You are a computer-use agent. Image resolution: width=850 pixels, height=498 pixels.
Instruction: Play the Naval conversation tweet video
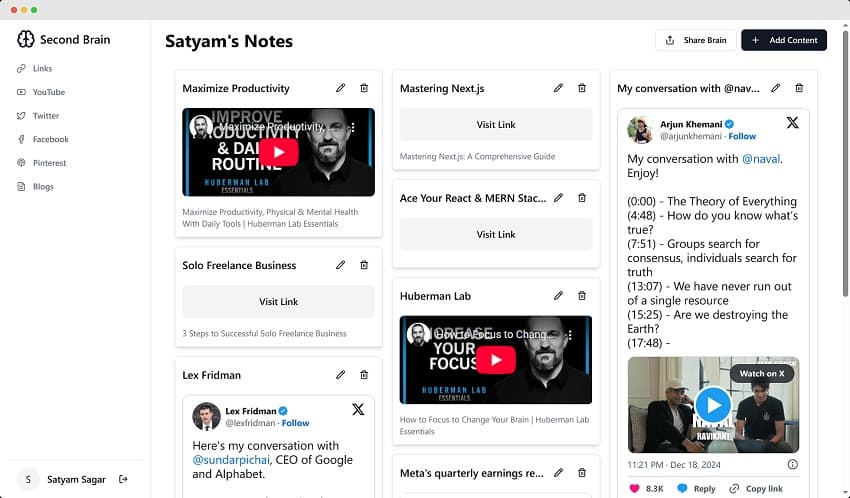coord(713,405)
